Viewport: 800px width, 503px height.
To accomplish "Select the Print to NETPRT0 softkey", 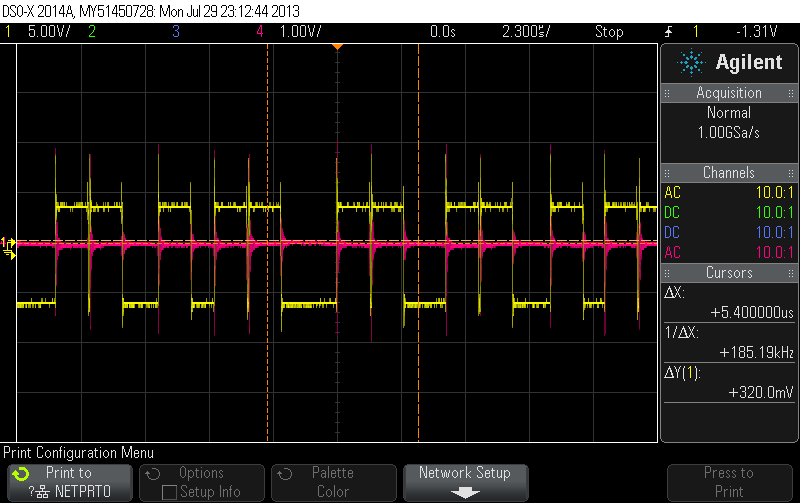I will point(70,483).
